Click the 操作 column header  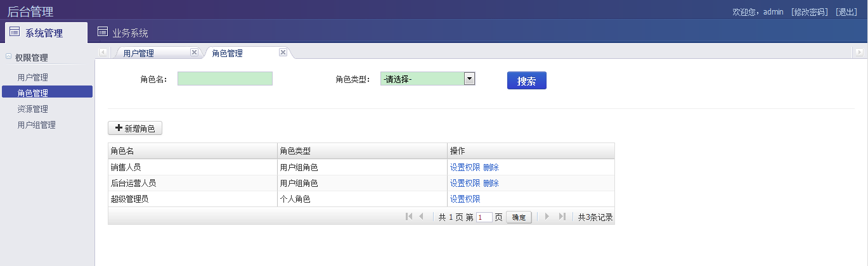(531, 151)
